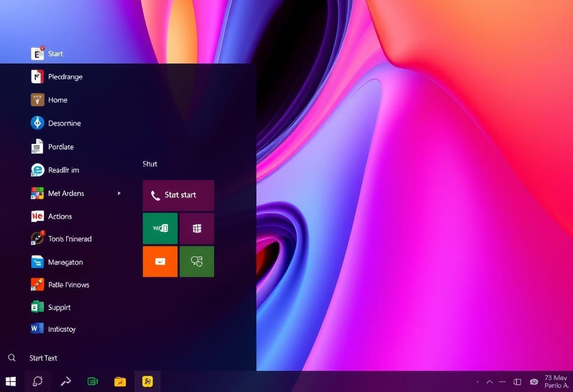The image size is (573, 392).
Task: Click the Start app icon above the menu
Action: (x=38, y=53)
